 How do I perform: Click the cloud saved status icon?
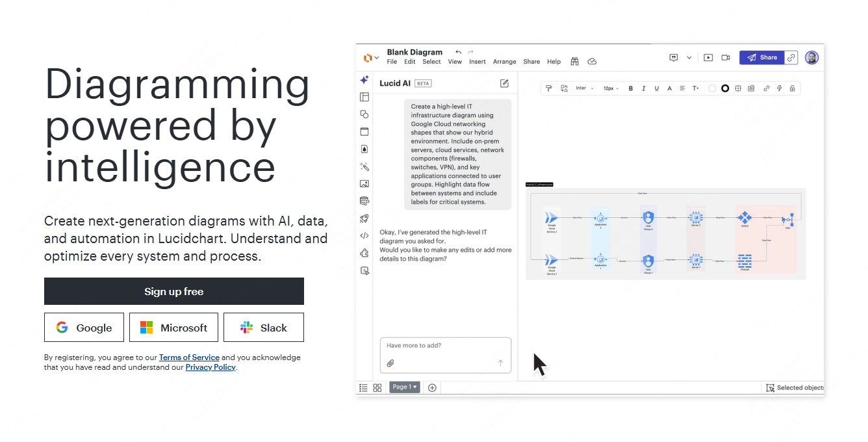(592, 61)
